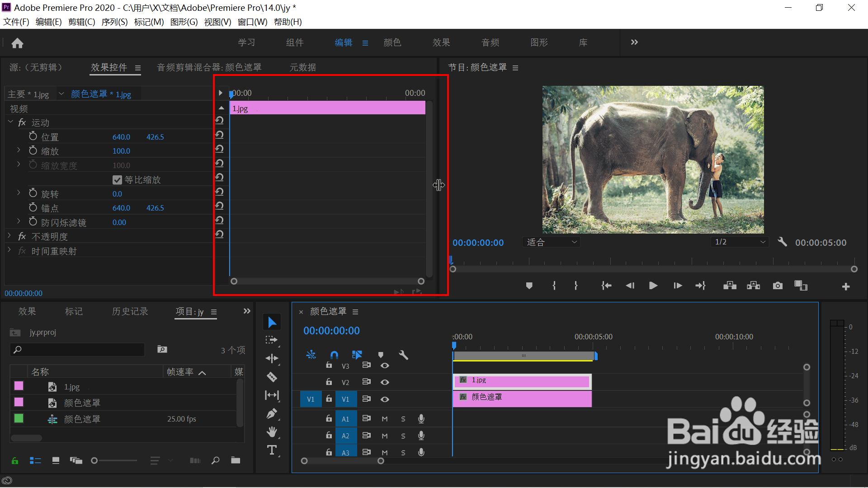Screen dimensions: 868x488
Task: Select the Type tool
Action: tap(272, 450)
